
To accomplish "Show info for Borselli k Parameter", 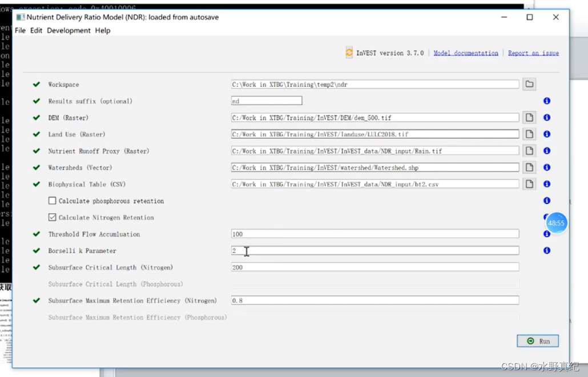I will click(547, 251).
